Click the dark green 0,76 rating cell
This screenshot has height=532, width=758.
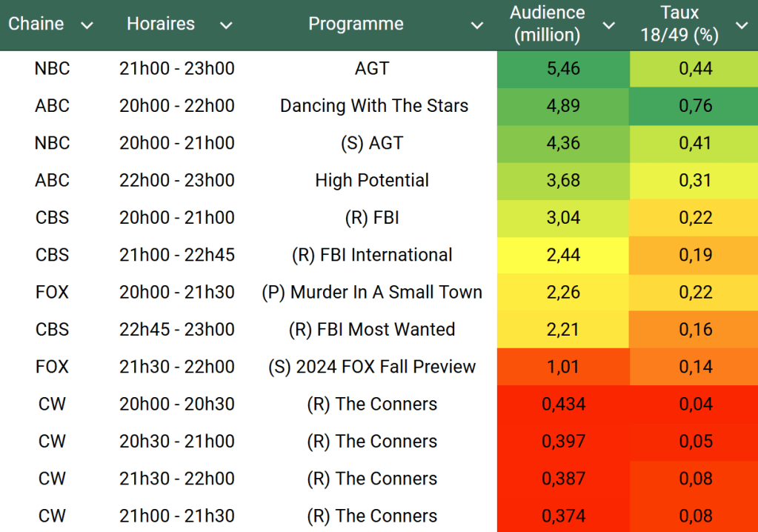[694, 106]
